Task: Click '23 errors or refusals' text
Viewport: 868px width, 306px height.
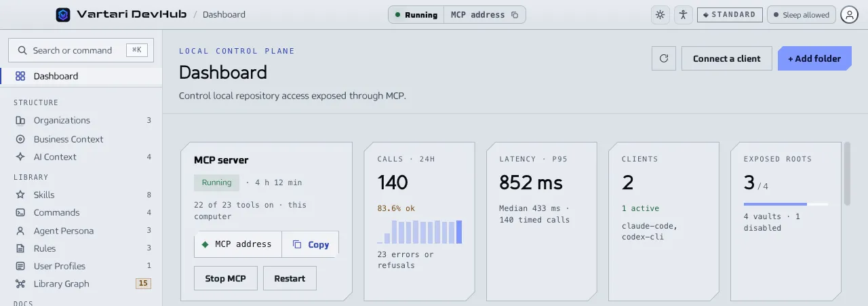Action: pyautogui.click(x=406, y=260)
